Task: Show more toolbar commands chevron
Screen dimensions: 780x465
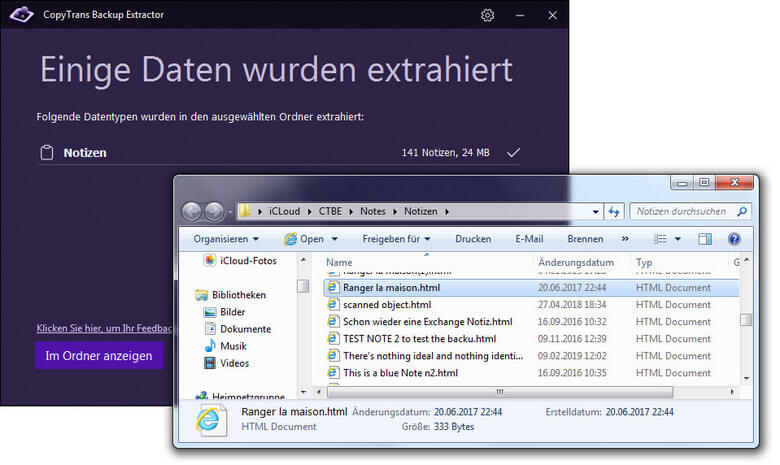Action: tap(625, 239)
